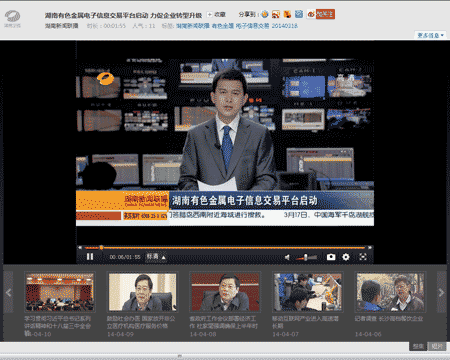Open the title link under the 14-04-10 thumbnail
Screen dimensions: 450x360
[x=57, y=322]
